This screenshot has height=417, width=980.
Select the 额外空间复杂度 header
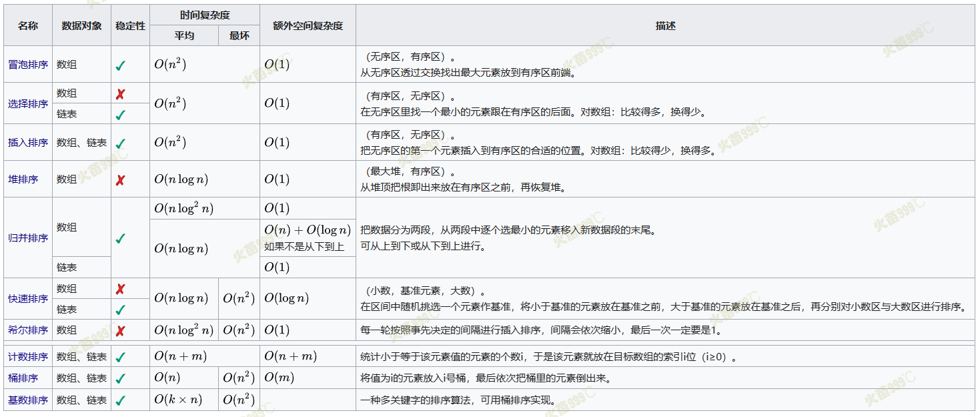click(x=308, y=25)
